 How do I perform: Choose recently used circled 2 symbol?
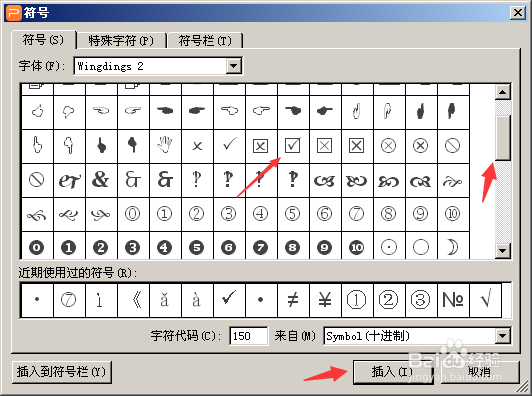[x=389, y=300]
